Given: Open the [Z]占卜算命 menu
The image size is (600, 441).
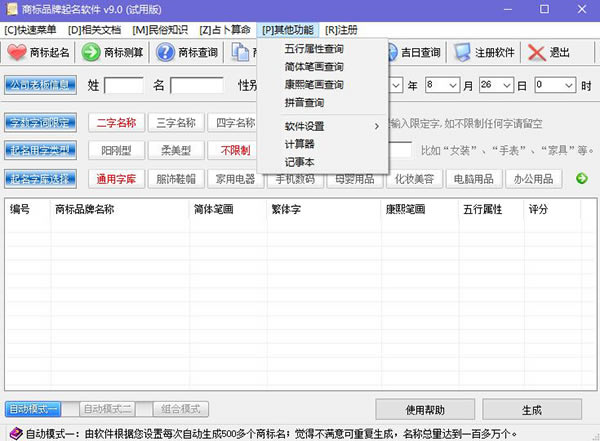Looking at the screenshot, I should click(224, 29).
